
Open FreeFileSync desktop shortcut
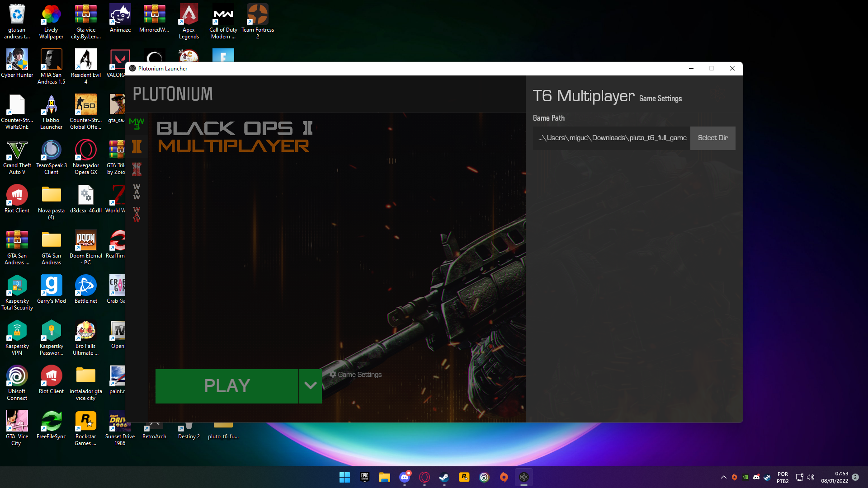[51, 425]
